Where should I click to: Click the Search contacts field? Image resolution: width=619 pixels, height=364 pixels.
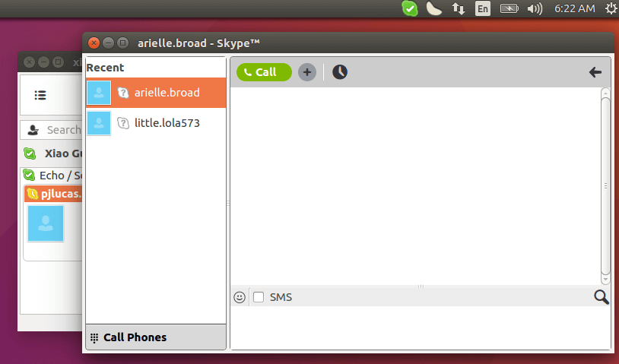(51, 130)
